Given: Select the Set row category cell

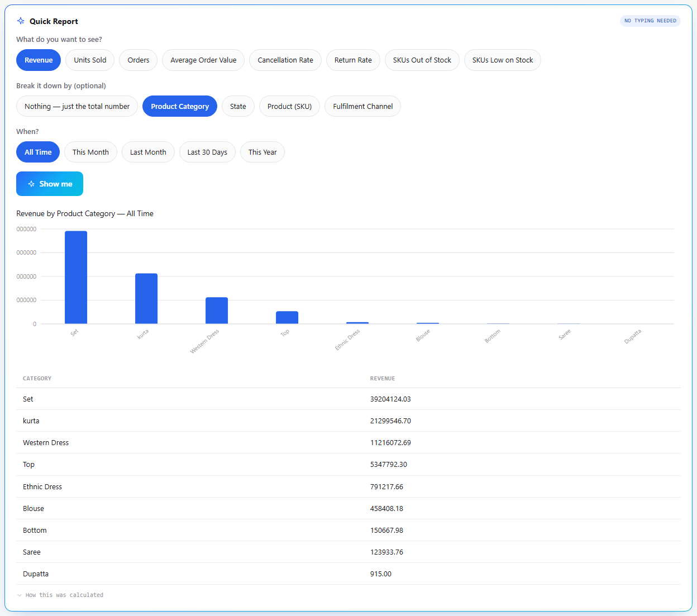Looking at the screenshot, I should pyautogui.click(x=28, y=399).
